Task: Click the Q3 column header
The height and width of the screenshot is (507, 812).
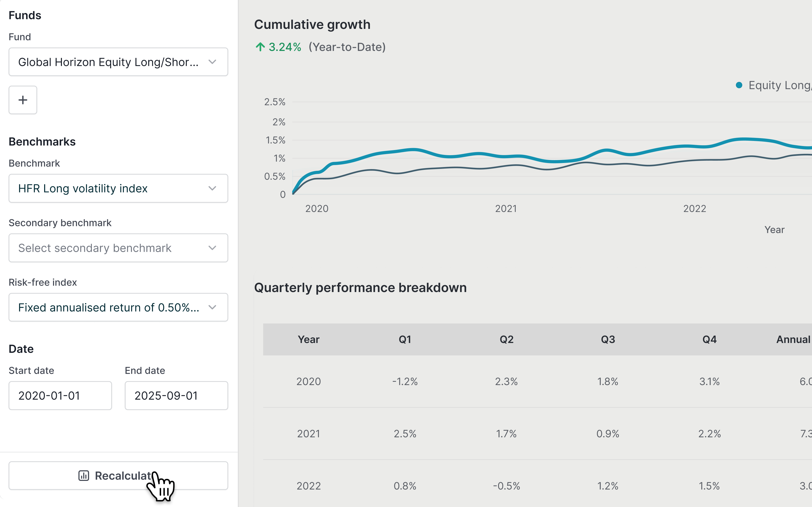Action: tap(608, 339)
